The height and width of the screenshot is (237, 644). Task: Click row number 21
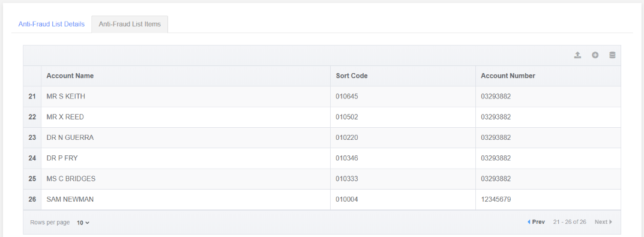point(32,97)
